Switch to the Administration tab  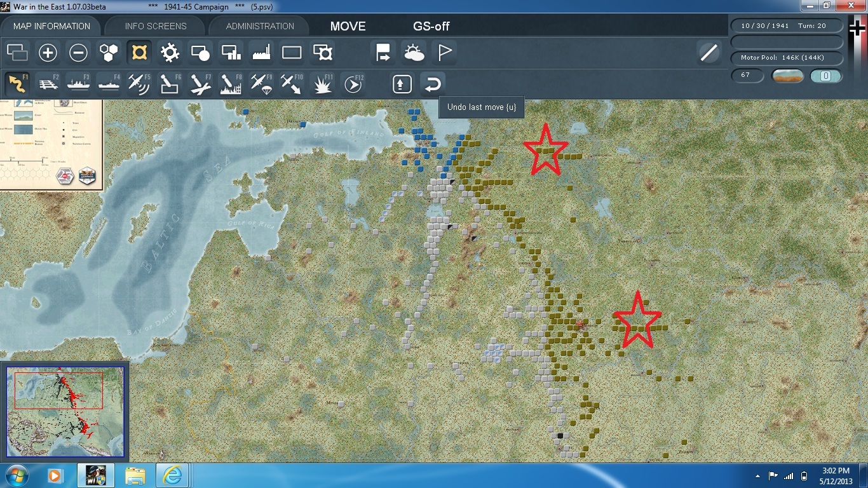click(260, 26)
